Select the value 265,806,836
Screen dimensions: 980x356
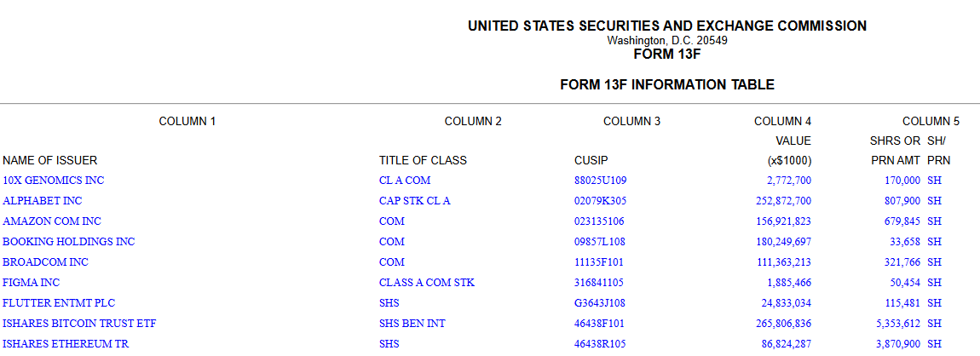(x=776, y=324)
